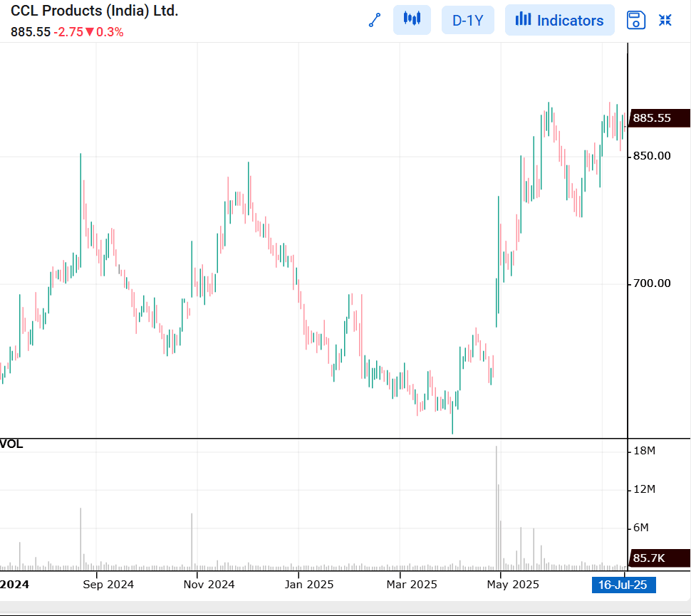691x616 pixels.
Task: Click the save chart floppy-disk icon
Action: 635,20
